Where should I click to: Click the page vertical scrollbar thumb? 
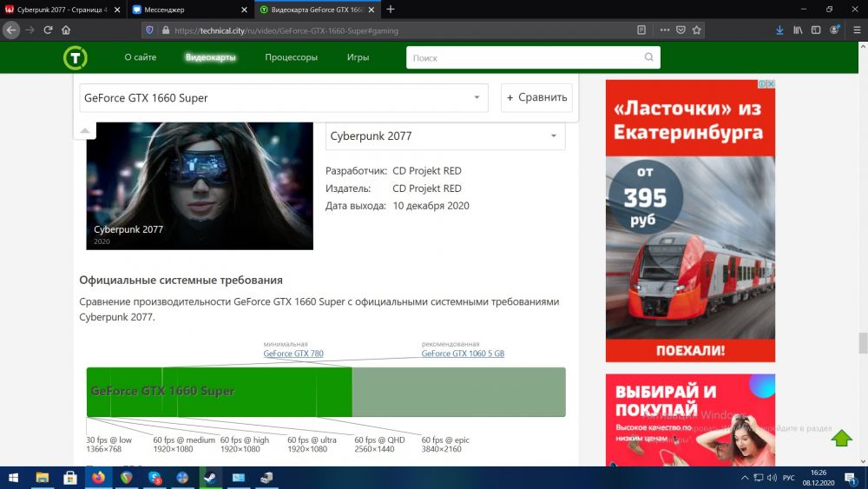[863, 343]
